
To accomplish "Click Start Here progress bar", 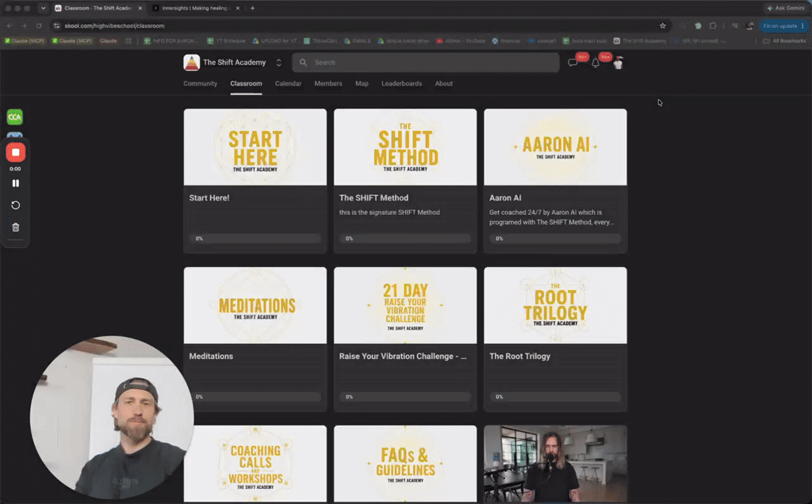I will pos(255,239).
